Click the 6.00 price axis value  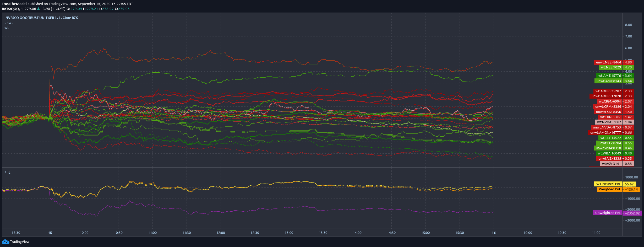[629, 48]
